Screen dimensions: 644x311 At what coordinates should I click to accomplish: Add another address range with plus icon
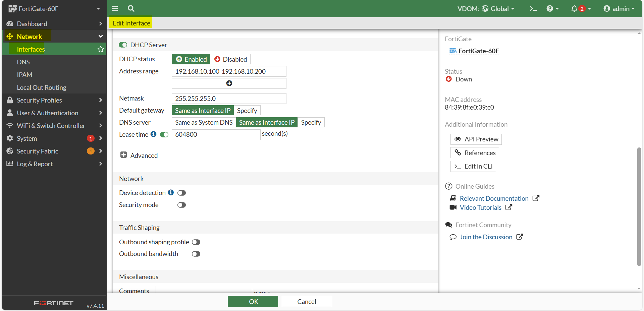point(229,83)
